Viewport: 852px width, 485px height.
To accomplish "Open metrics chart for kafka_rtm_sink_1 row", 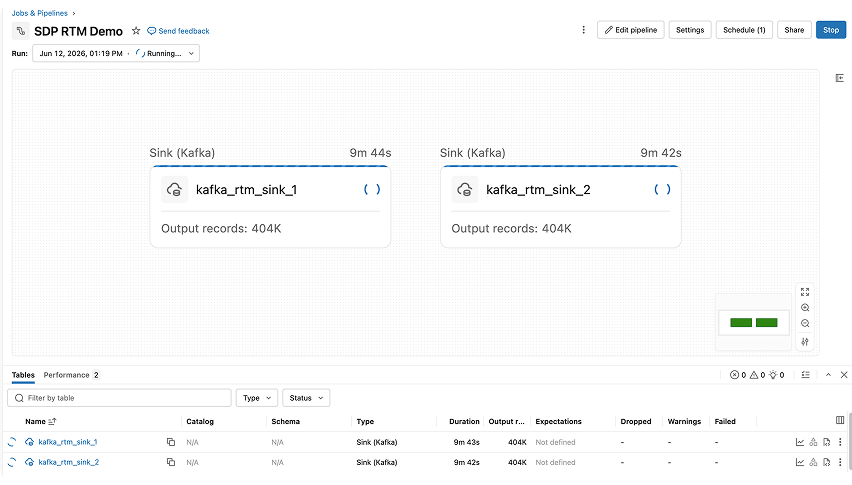I will click(800, 442).
